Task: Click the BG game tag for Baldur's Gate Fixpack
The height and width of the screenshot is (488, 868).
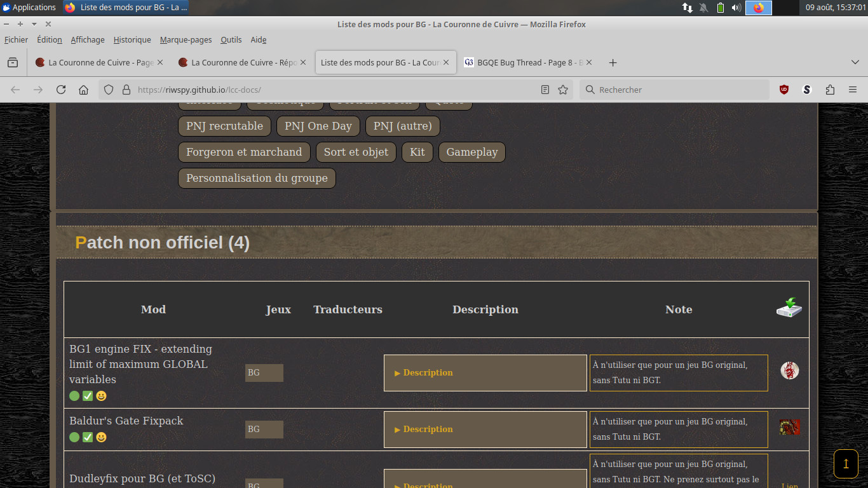Action: pyautogui.click(x=264, y=430)
